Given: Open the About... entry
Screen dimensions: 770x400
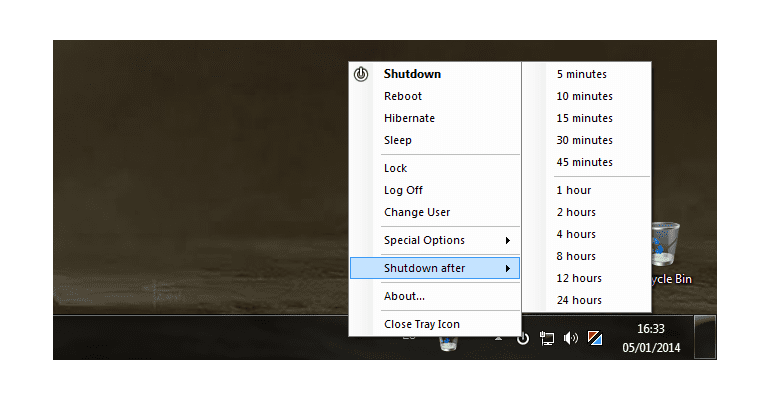Looking at the screenshot, I should click(405, 296).
